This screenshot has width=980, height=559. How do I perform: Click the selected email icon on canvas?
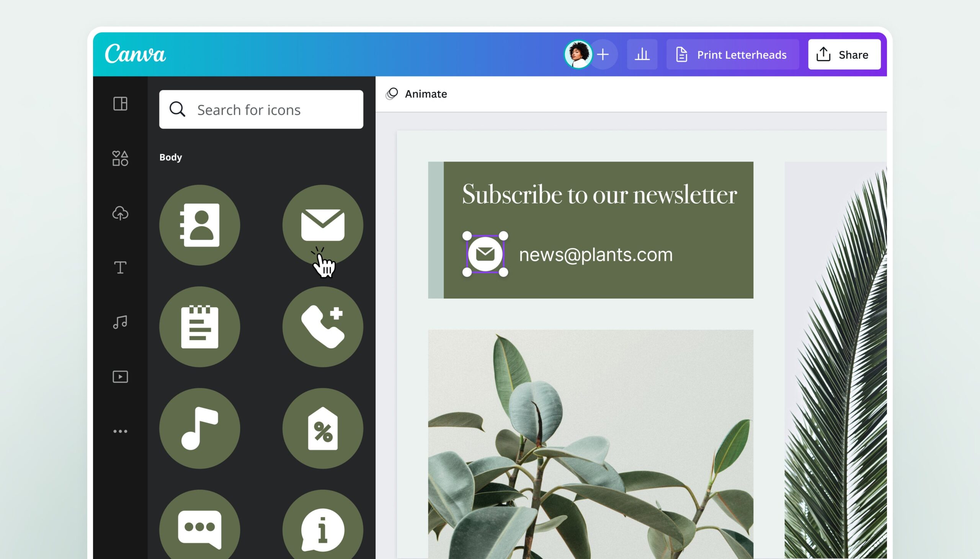[485, 254]
